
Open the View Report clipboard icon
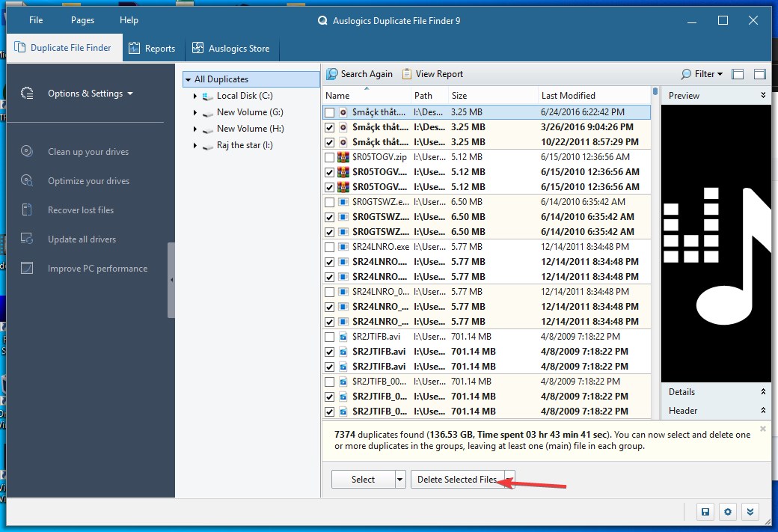407,74
